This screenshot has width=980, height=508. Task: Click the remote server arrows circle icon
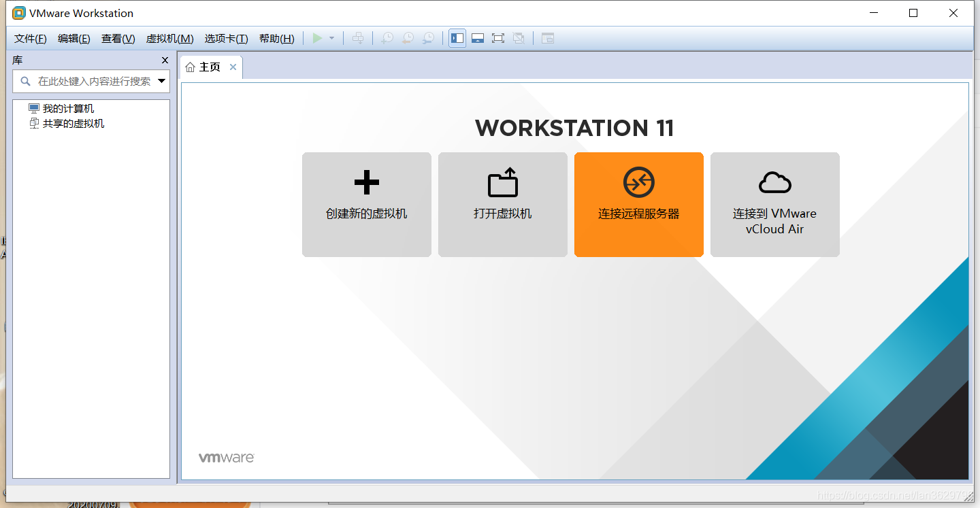tap(639, 182)
